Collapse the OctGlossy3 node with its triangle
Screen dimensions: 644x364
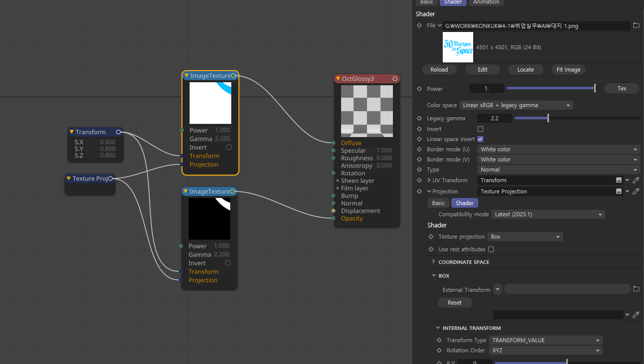point(338,79)
